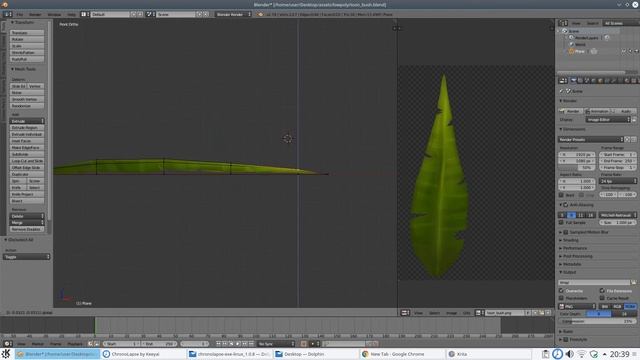
Task: Open the PNG file format dropdown
Action: [x=577, y=306]
